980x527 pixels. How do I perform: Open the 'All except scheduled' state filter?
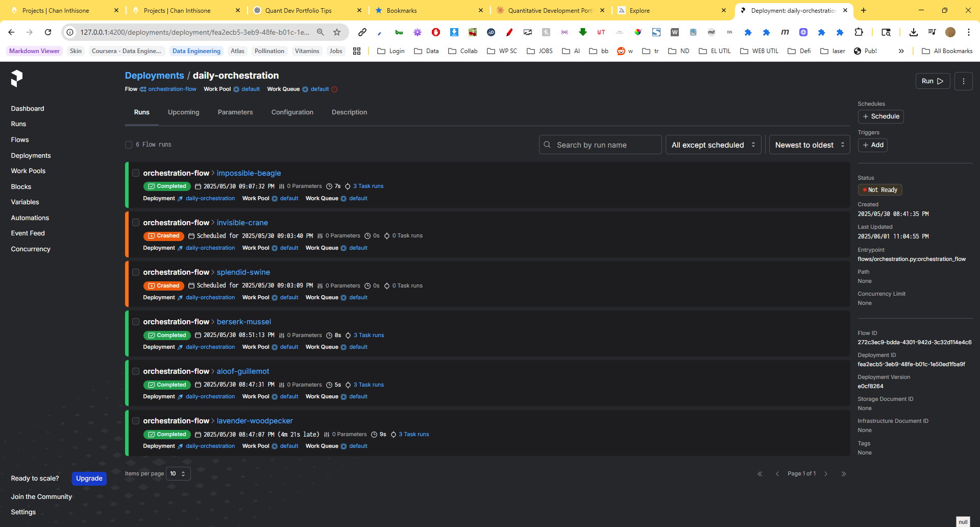713,145
